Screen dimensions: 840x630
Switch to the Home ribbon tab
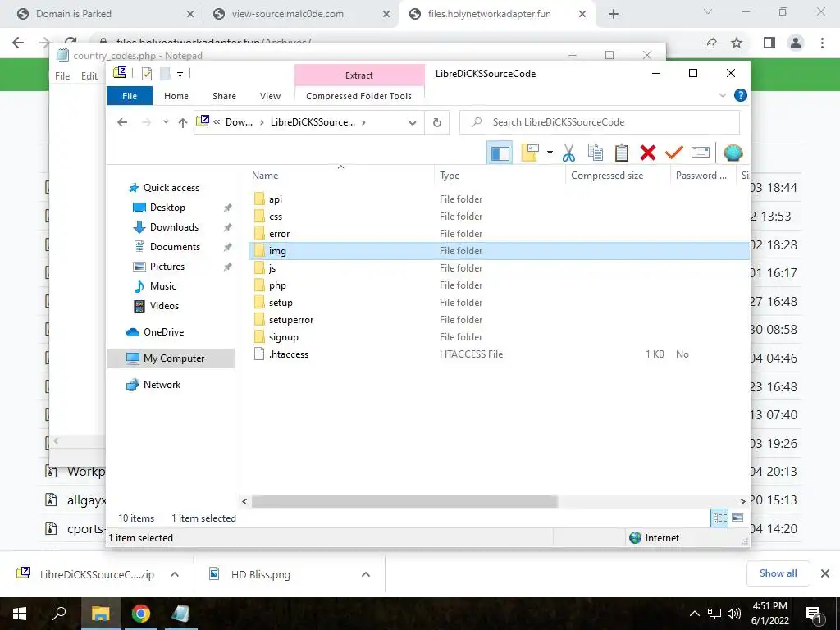(176, 96)
